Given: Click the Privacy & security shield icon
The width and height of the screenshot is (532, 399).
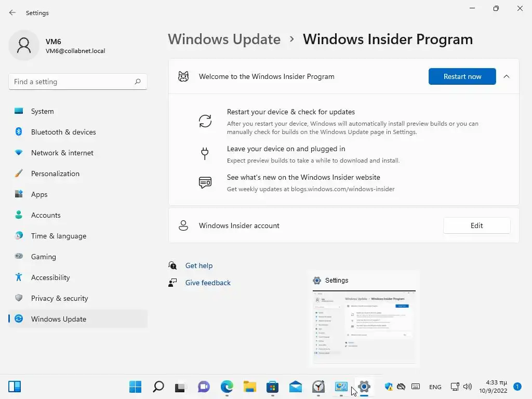Looking at the screenshot, I should tap(19, 298).
